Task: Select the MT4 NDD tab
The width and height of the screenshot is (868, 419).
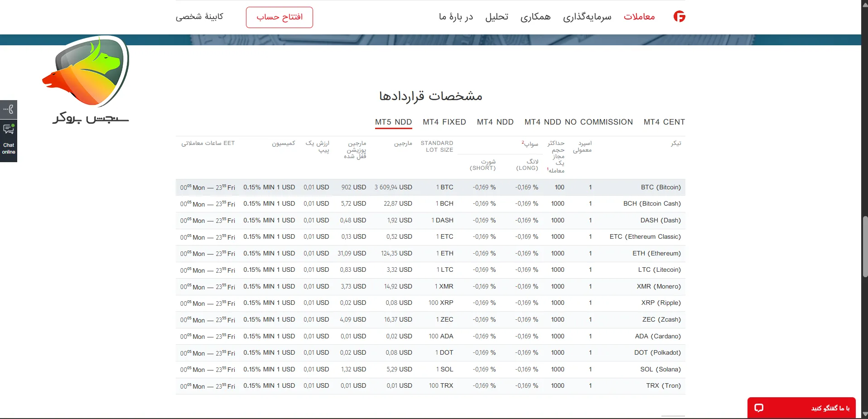Action: pos(495,122)
